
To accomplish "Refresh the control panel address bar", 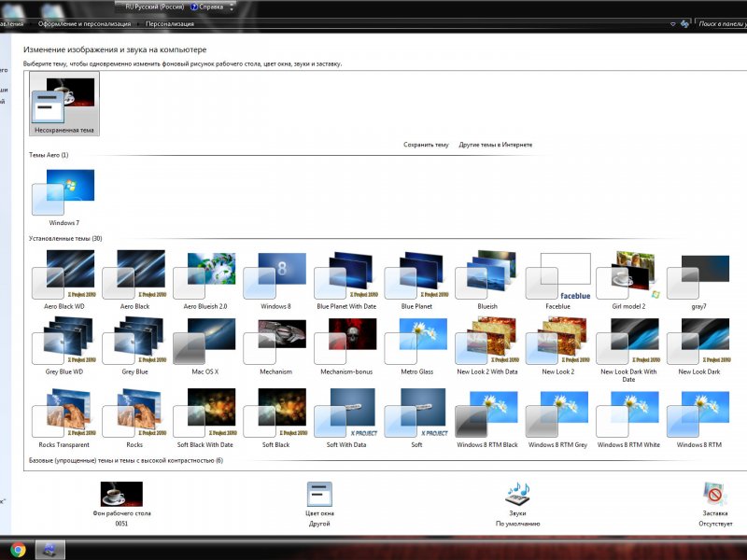I will click(x=684, y=24).
